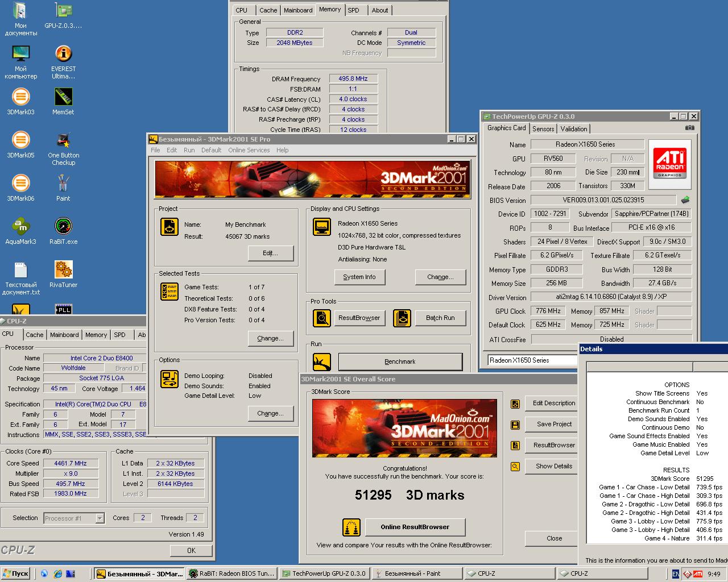Open the text document desktop file

click(20, 278)
